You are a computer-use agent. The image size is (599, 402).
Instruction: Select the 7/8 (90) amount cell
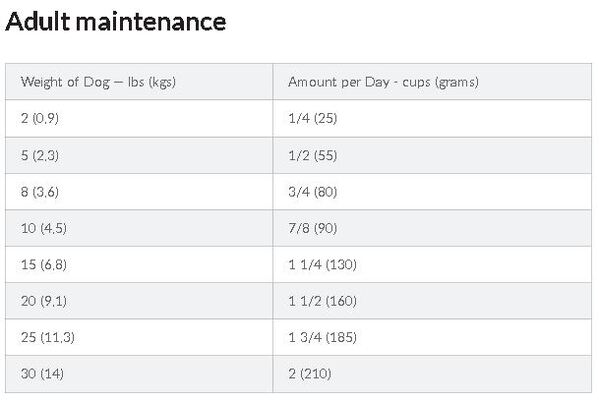coord(432,228)
